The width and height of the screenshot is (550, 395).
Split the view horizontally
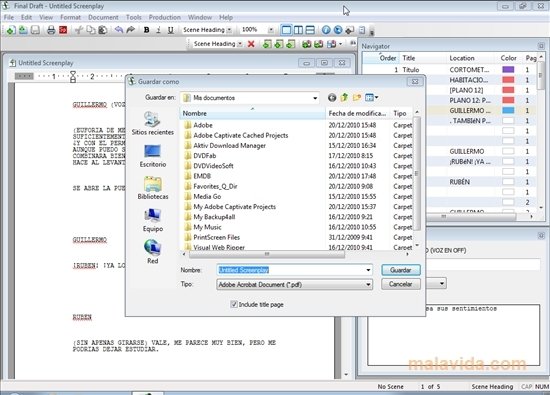point(310,30)
